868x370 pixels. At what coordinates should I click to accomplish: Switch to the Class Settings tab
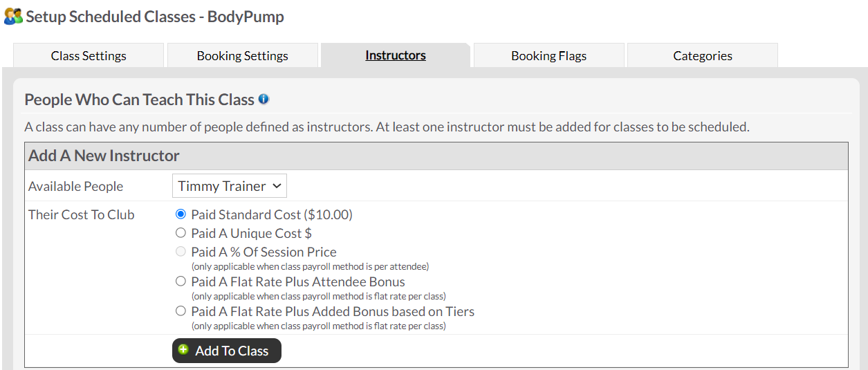point(89,56)
